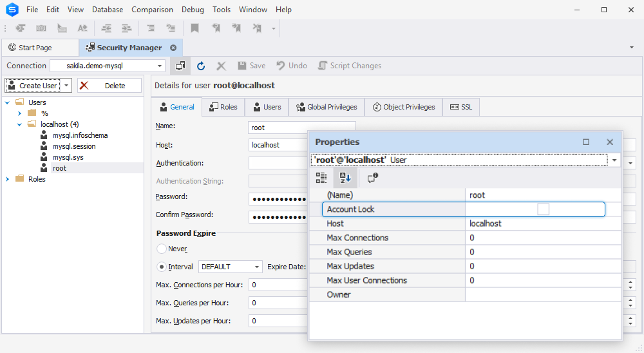
Task: Click the connection manager icon beside connection box
Action: [x=180, y=66]
